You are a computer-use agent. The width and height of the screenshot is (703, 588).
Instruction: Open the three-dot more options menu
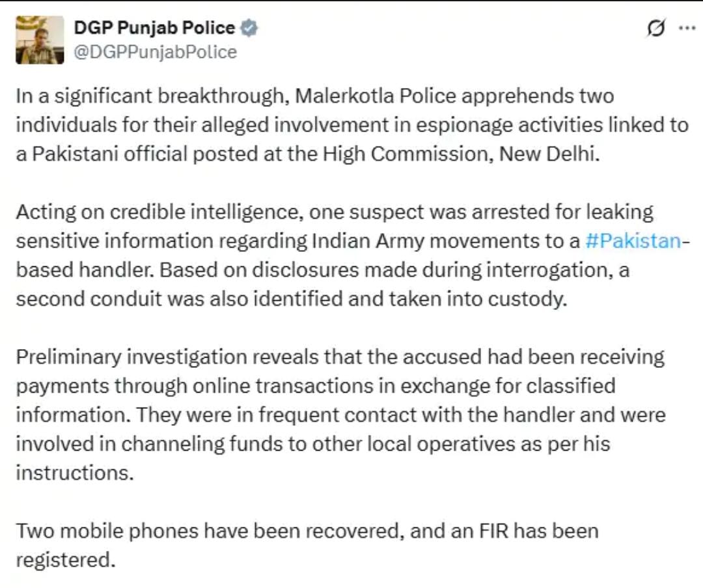click(x=687, y=28)
